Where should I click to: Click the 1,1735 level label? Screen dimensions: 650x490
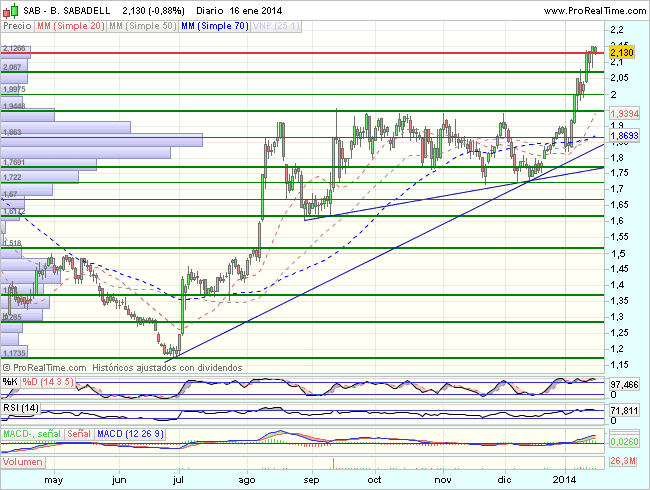tap(14, 353)
